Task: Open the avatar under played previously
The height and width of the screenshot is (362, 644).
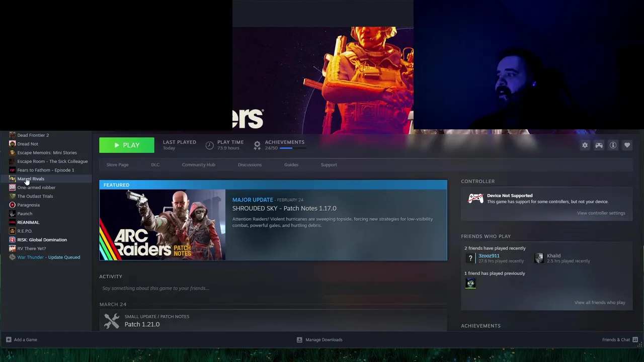Action: coord(470,284)
